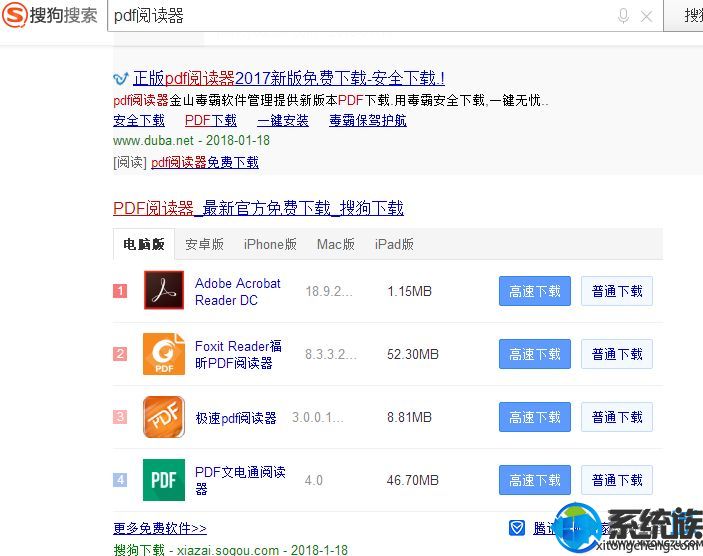
Task: Click the rank 1 badge
Action: pos(120,291)
